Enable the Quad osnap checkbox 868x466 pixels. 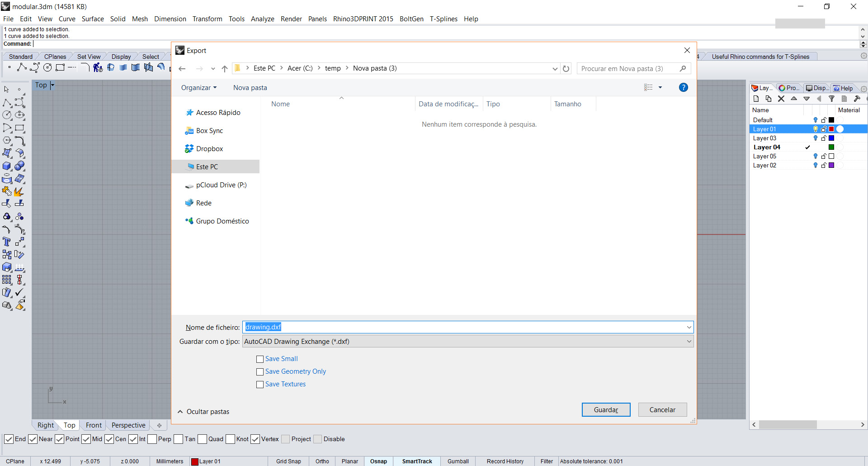coord(202,439)
